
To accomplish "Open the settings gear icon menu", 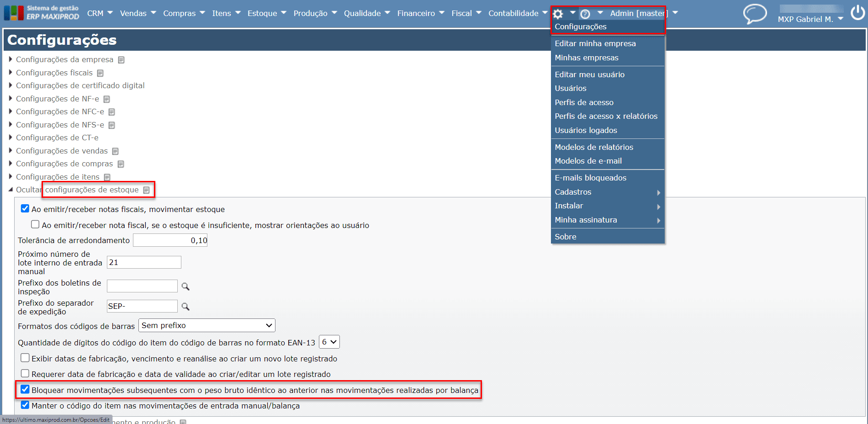I will click(x=558, y=14).
